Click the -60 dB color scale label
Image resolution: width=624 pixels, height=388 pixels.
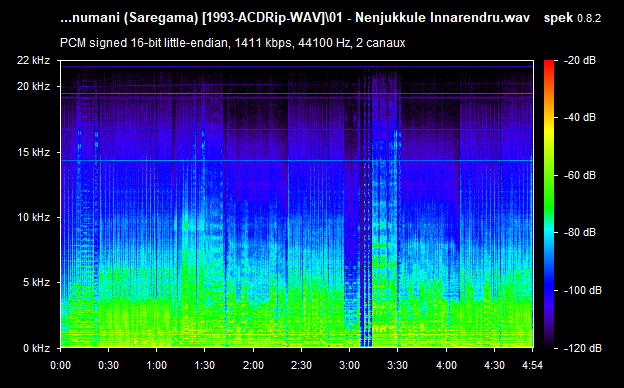click(580, 175)
